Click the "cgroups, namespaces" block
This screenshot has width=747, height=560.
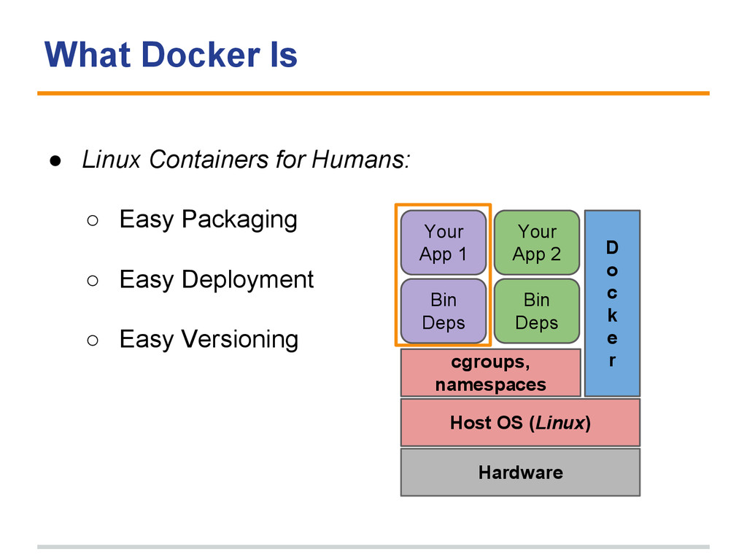pyautogui.click(x=491, y=373)
